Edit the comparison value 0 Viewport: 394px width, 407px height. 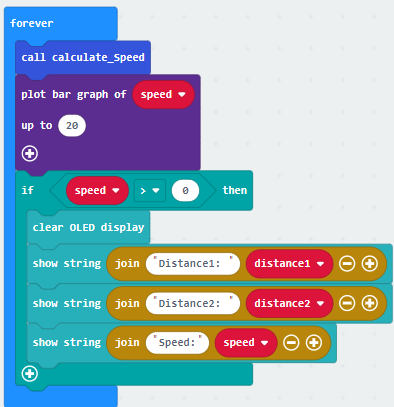tap(185, 190)
